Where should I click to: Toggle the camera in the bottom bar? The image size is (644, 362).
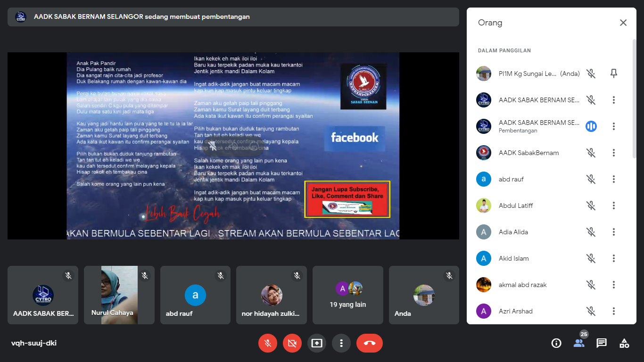(292, 343)
